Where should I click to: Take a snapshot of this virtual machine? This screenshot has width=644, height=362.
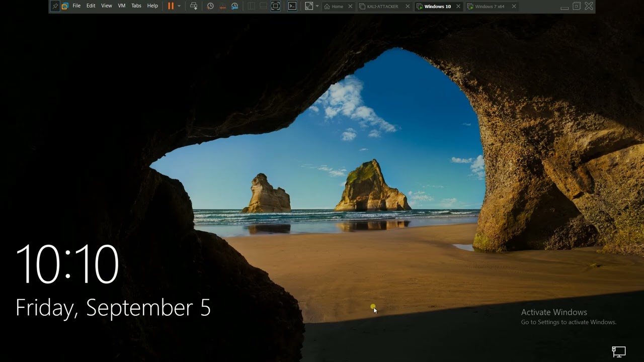pyautogui.click(x=210, y=6)
